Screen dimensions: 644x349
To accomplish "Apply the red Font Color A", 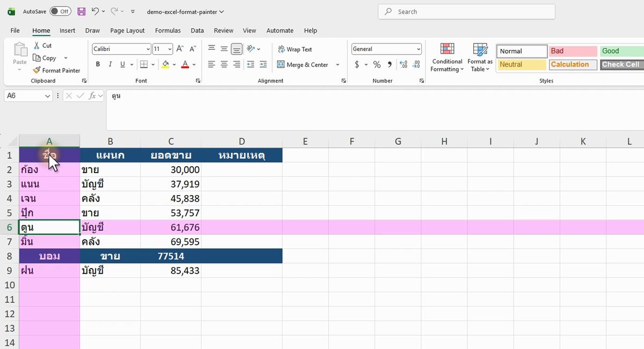I will [185, 64].
